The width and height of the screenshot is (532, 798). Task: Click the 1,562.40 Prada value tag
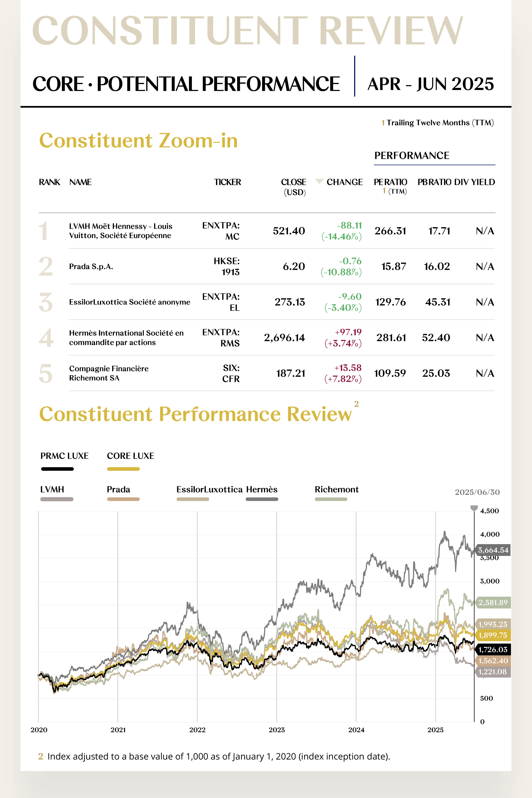(x=493, y=661)
